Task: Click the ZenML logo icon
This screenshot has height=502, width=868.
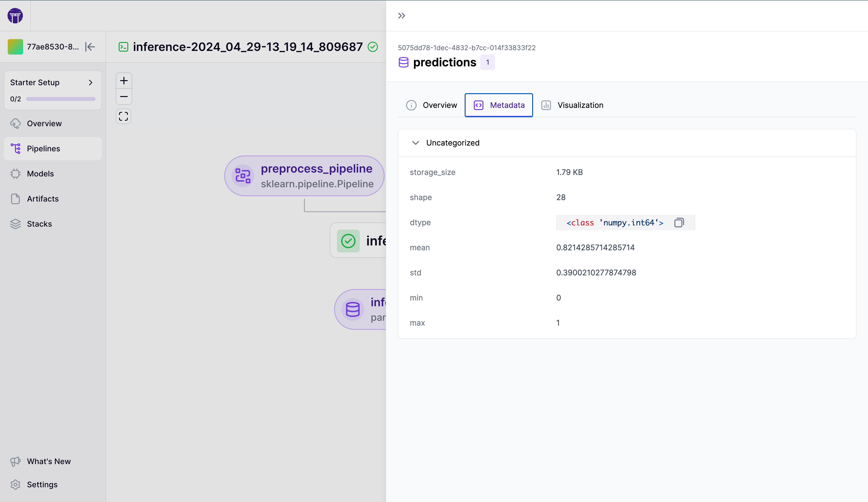Action: pyautogui.click(x=15, y=15)
